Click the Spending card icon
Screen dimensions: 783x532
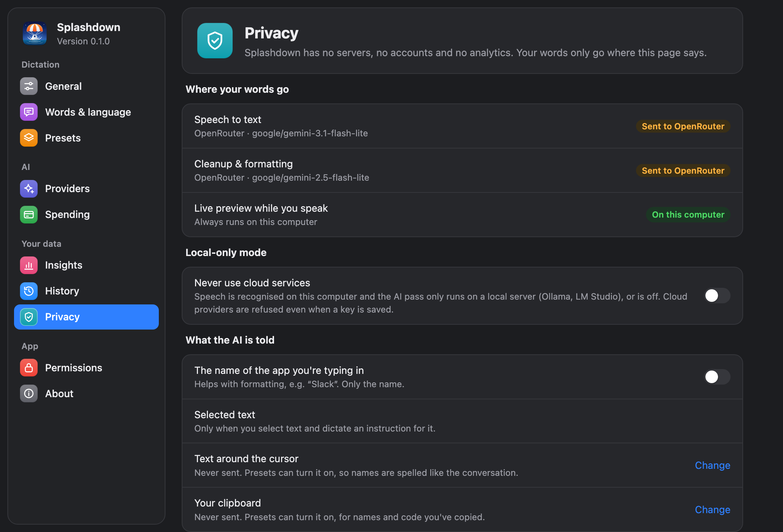(x=29, y=214)
